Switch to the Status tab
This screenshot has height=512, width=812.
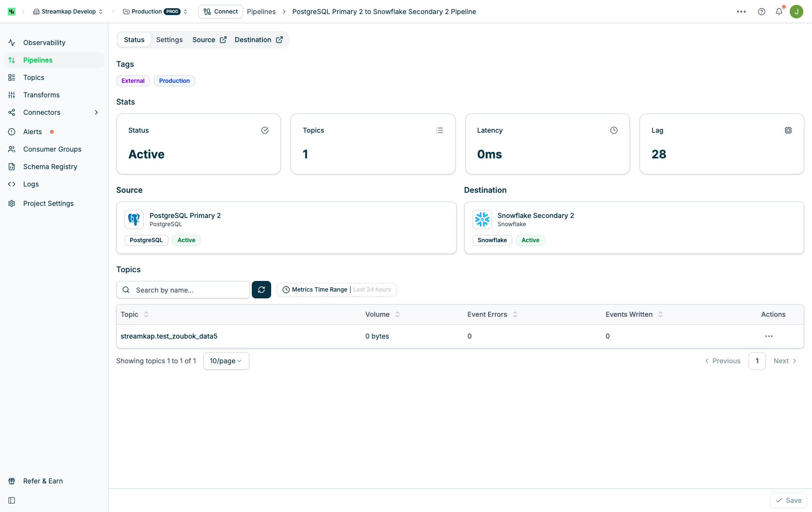134,40
